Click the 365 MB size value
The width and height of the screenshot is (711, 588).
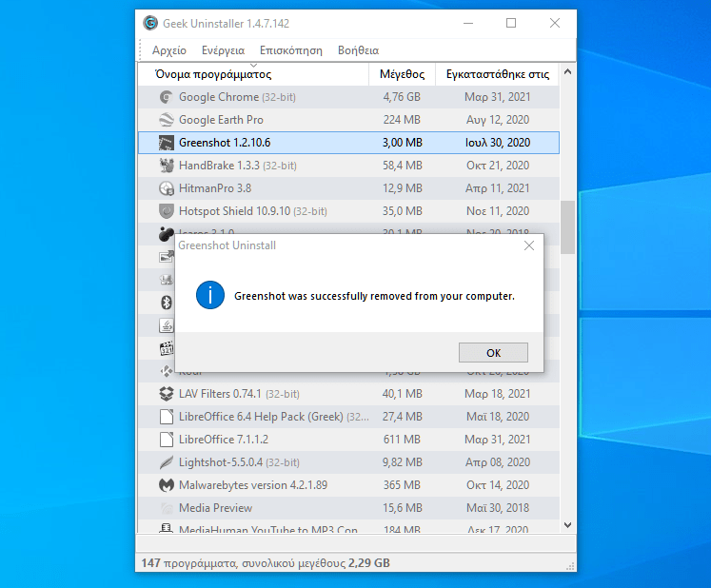click(x=402, y=485)
